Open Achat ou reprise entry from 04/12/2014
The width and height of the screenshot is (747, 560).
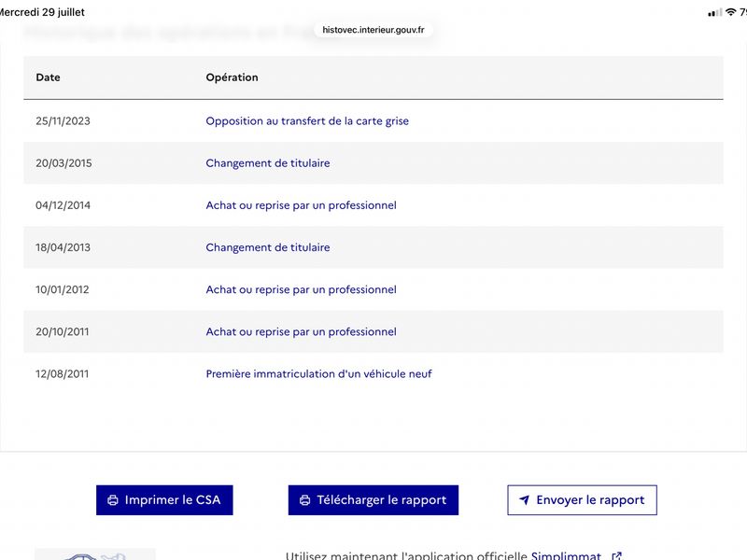point(301,205)
